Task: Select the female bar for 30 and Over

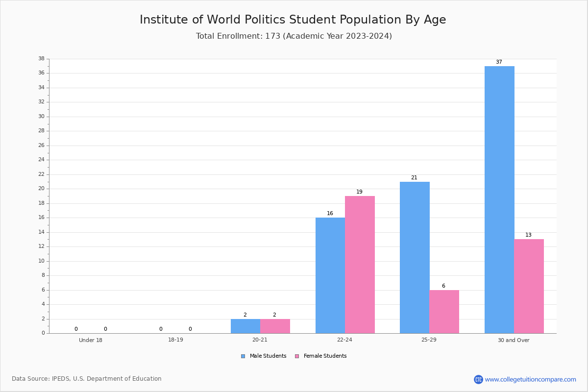Action: tap(529, 286)
